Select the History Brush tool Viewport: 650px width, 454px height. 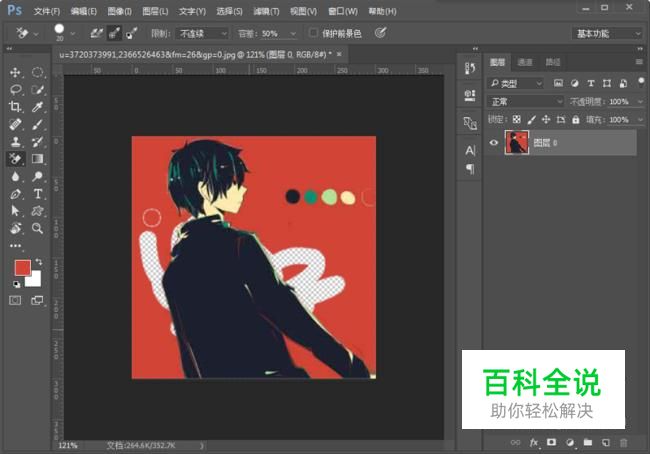[x=38, y=141]
